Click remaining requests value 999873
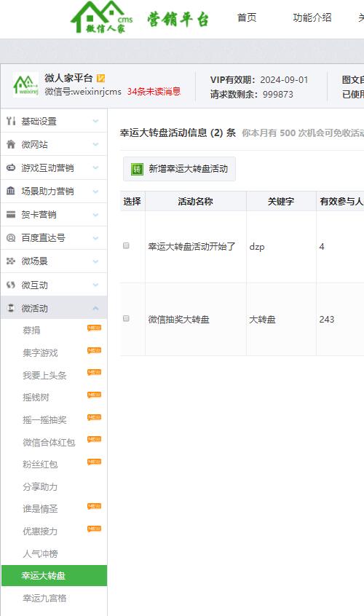 click(x=278, y=94)
